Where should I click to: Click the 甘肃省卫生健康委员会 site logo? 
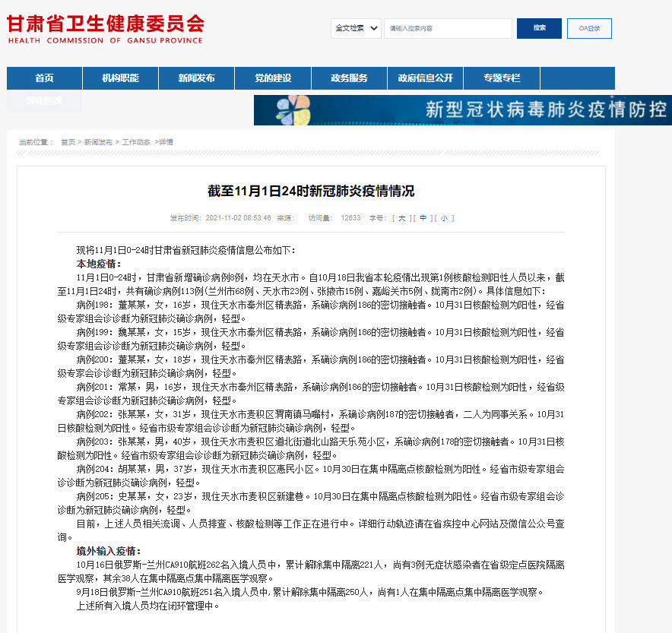click(106, 29)
